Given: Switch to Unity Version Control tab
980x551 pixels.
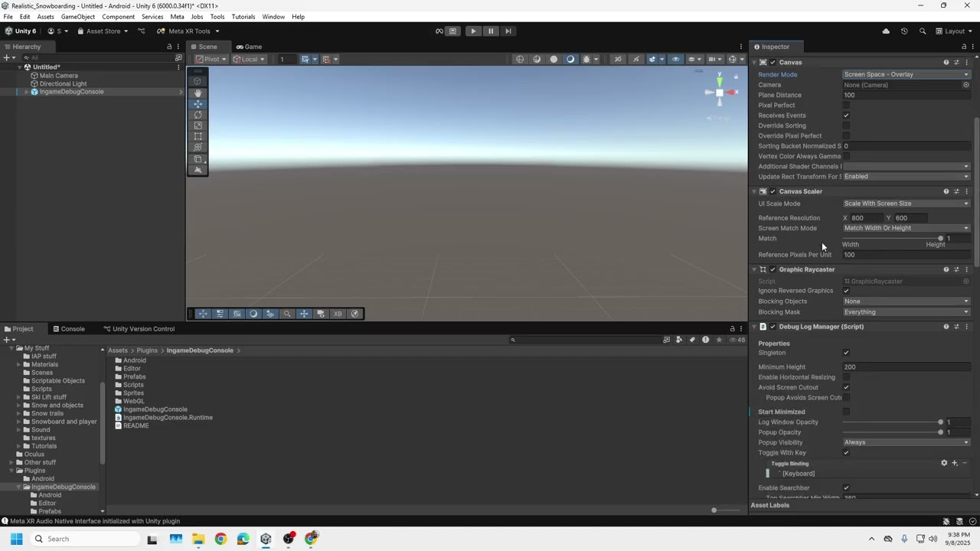Looking at the screenshot, I should [x=139, y=329].
